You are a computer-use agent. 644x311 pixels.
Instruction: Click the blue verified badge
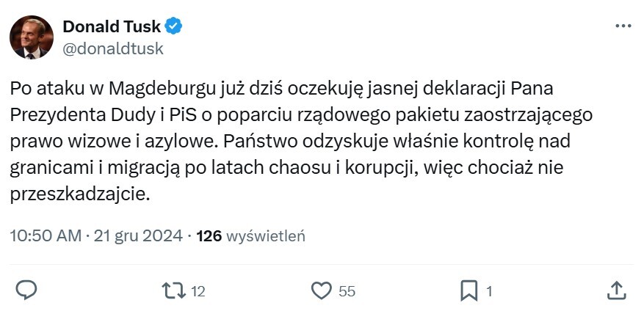[174, 27]
